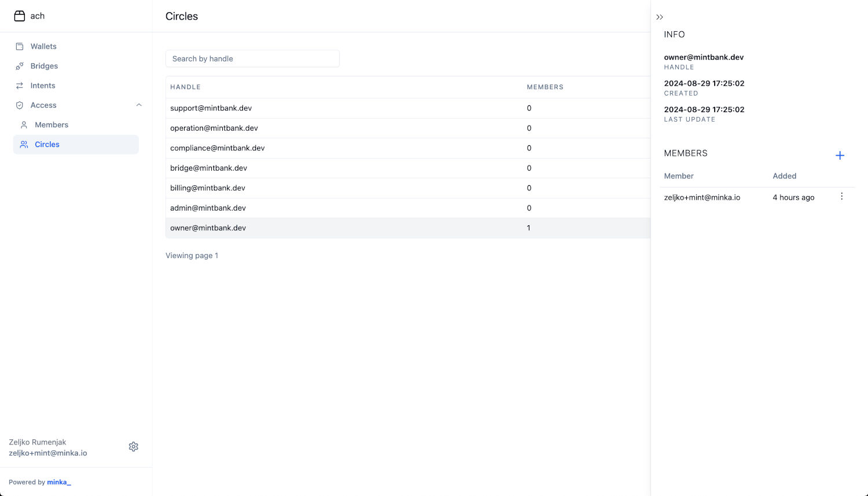Click the billing@mintbank.dev row
Screen dimensions: 868x496
208,188
